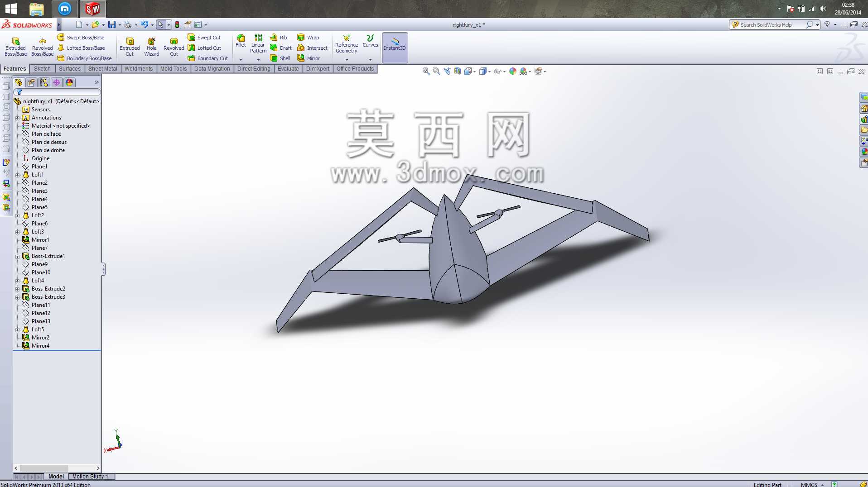Viewport: 868px width, 487px height.
Task: Choose Lofted Cut
Action: coord(205,48)
